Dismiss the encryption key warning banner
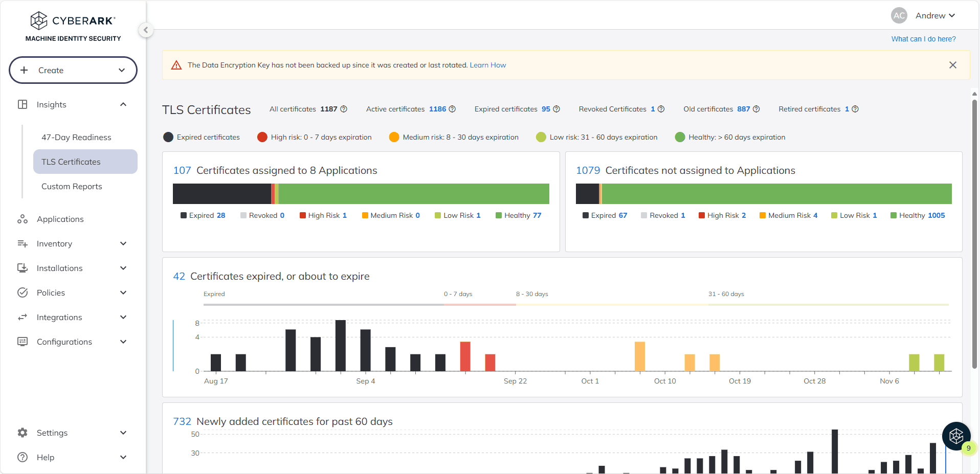The width and height of the screenshot is (980, 474). [x=952, y=65]
